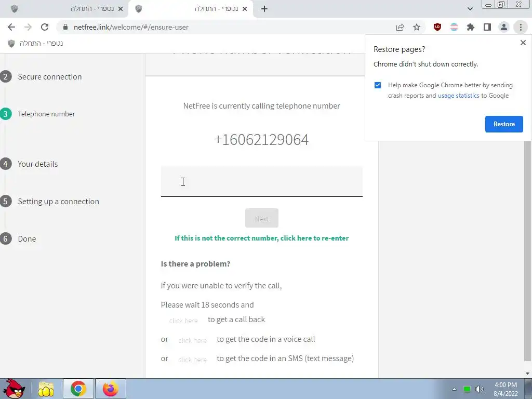Show hidden tray icons arrow

[454, 389]
